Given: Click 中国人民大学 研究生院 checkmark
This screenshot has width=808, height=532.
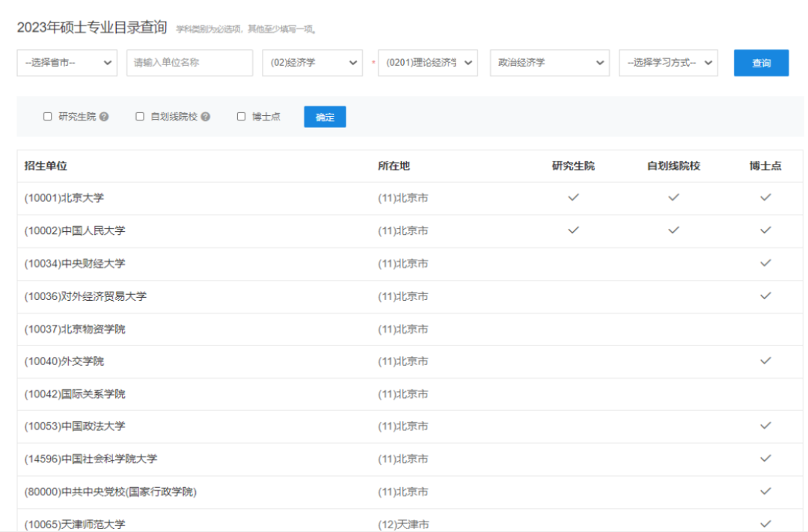Looking at the screenshot, I should (x=574, y=230).
